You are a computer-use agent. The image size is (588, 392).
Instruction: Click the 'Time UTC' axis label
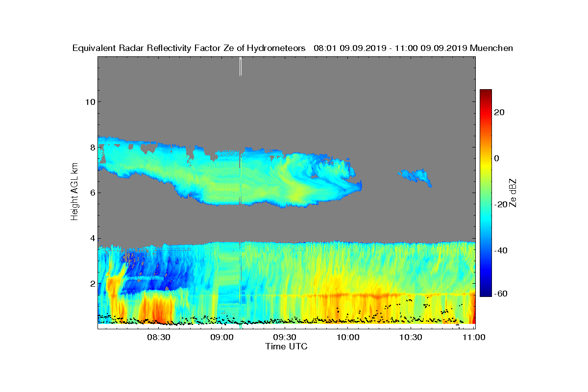pos(287,346)
